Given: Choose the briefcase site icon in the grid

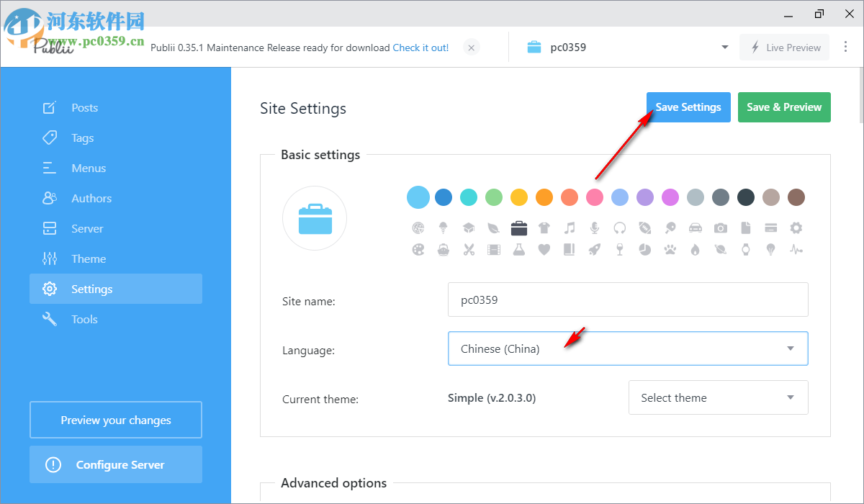Looking at the screenshot, I should click(519, 228).
